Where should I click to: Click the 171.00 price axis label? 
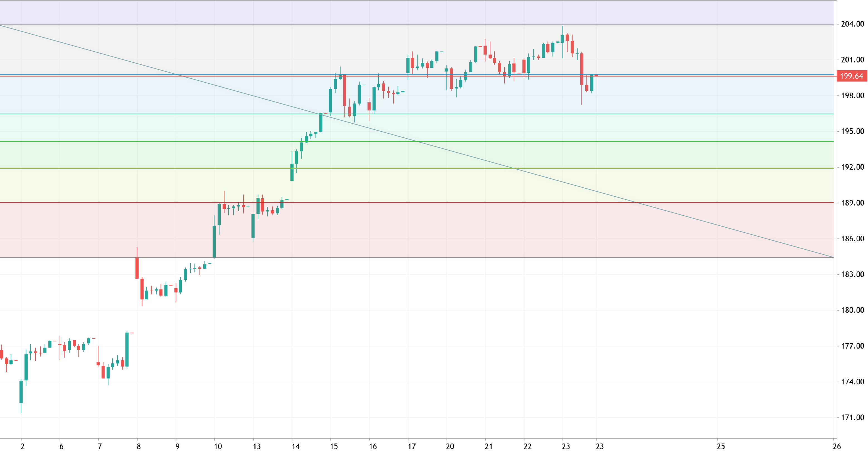point(852,417)
